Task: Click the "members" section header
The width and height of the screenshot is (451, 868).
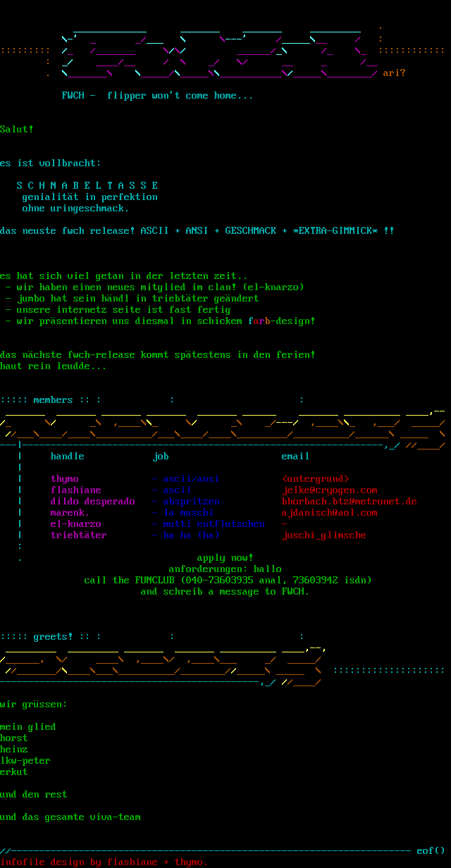Action: (x=53, y=400)
